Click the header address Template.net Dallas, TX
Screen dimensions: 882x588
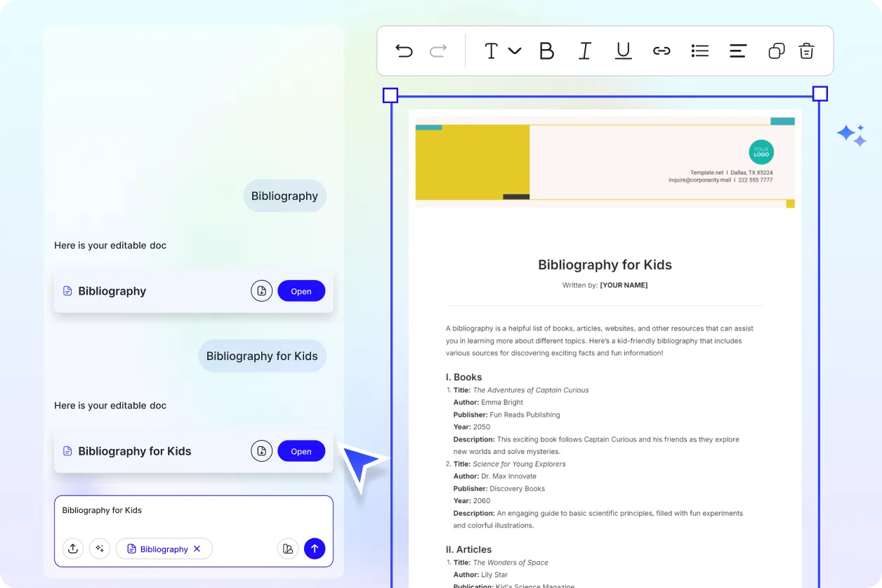coord(731,172)
